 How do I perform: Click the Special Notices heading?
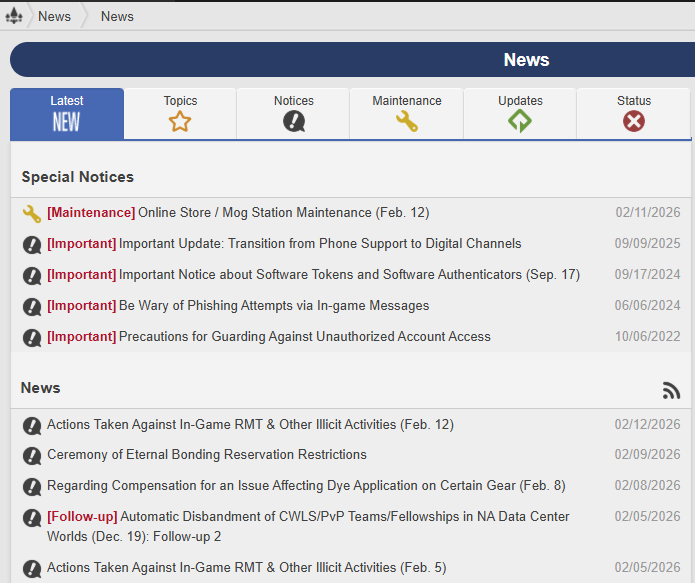78,177
